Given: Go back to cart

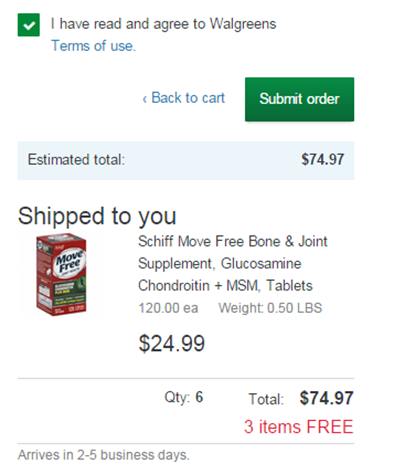Looking at the screenshot, I should click(x=184, y=98).
